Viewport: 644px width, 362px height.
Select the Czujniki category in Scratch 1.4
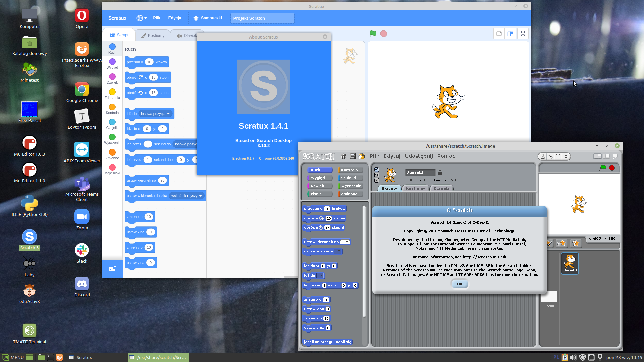tap(351, 178)
